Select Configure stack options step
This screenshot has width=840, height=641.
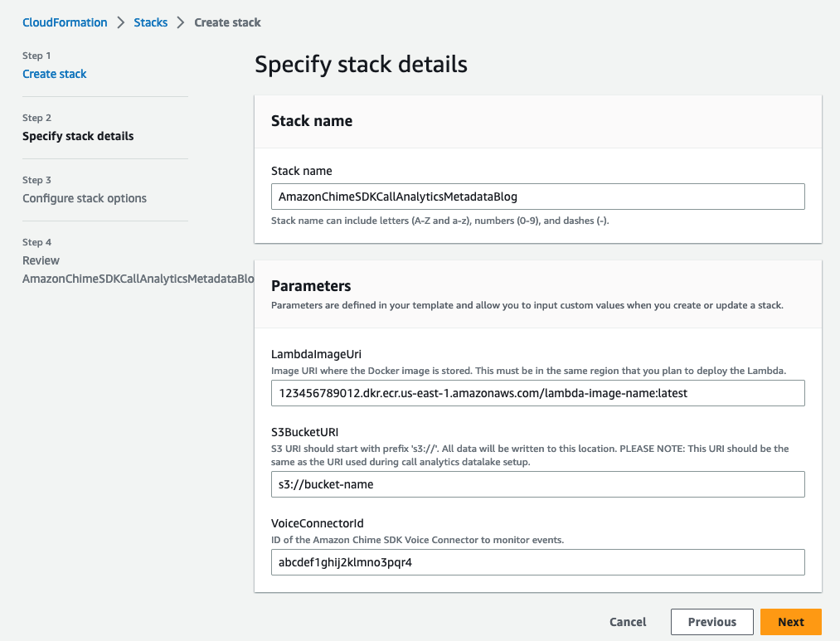pyautogui.click(x=85, y=198)
